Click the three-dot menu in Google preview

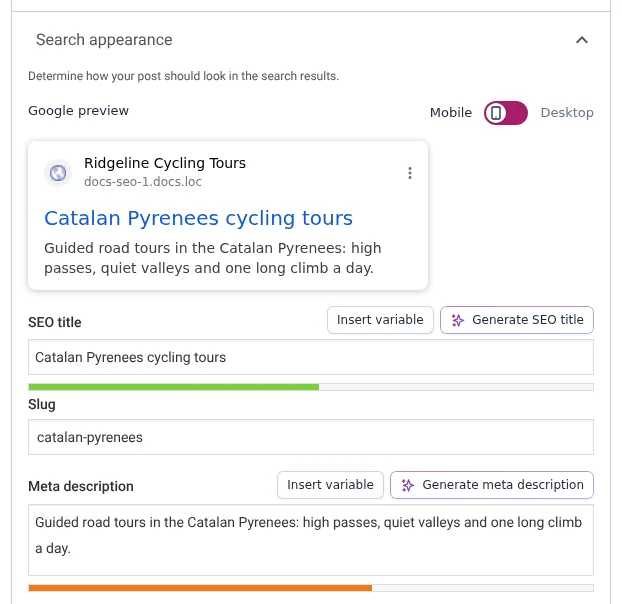pos(410,173)
